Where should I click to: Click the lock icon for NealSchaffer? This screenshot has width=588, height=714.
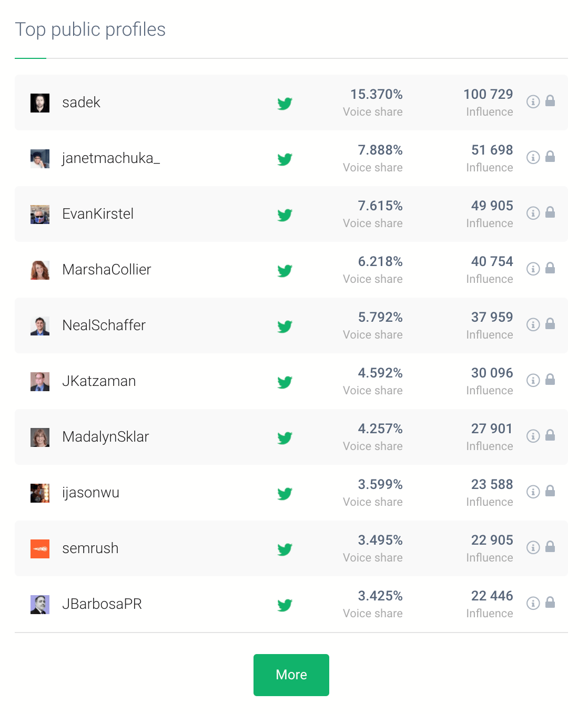click(x=550, y=324)
